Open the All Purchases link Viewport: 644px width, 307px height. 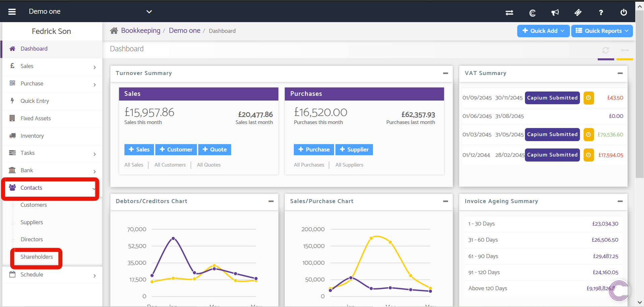point(309,165)
